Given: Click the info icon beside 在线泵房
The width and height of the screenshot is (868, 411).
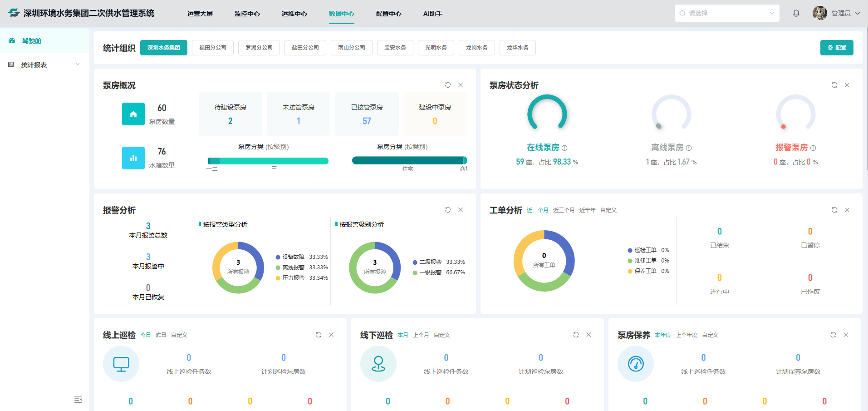Looking at the screenshot, I should pyautogui.click(x=564, y=148).
